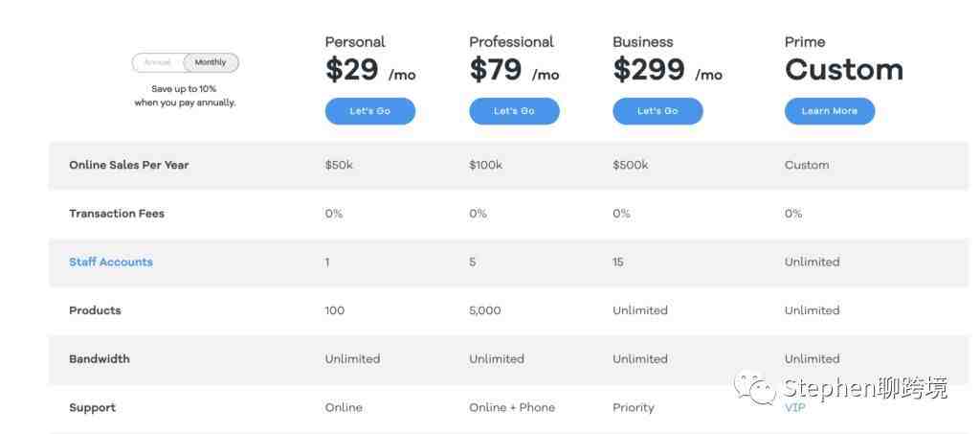Click the Support row label

pos(93,408)
